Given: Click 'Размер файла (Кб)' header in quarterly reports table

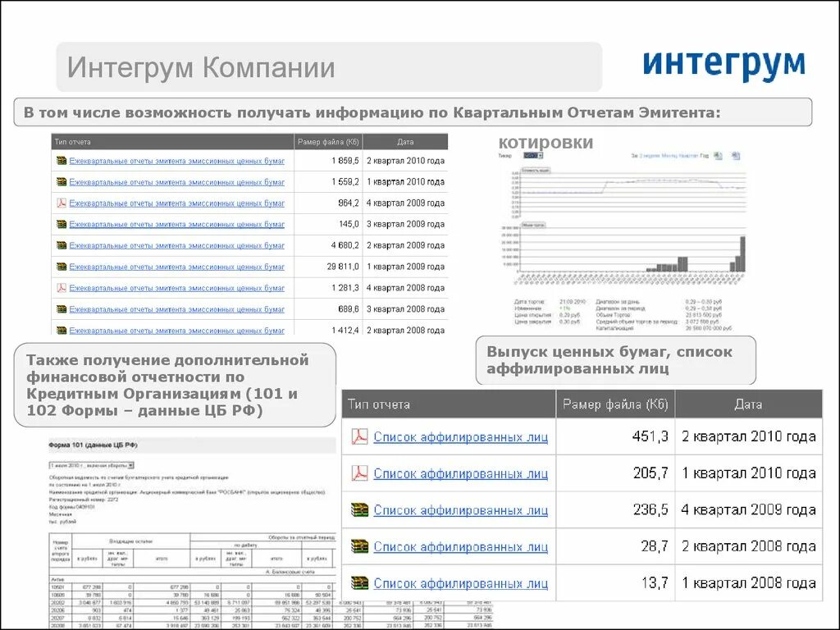Looking at the screenshot, I should click(328, 142).
